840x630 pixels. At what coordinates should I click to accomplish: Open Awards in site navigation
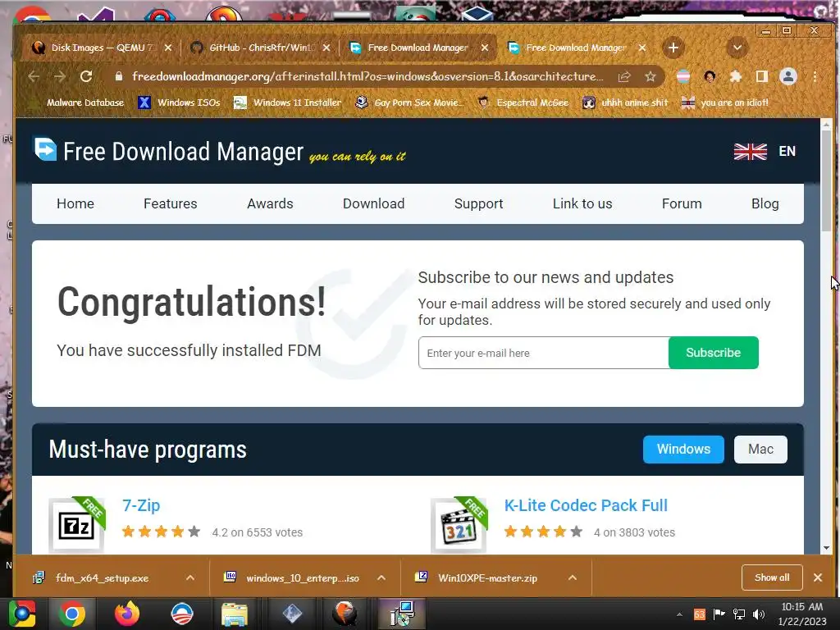[x=270, y=203]
